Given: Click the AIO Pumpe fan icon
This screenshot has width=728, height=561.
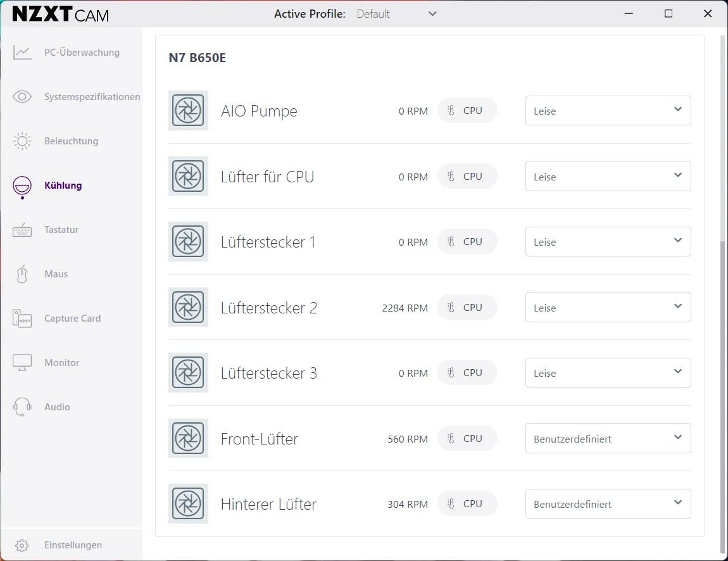Looking at the screenshot, I should (188, 110).
